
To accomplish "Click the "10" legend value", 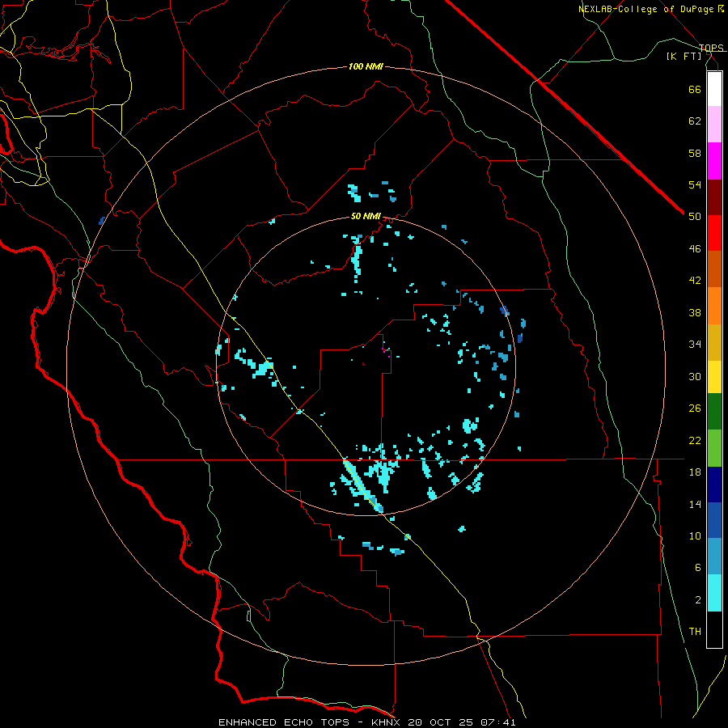I will pos(695,535).
